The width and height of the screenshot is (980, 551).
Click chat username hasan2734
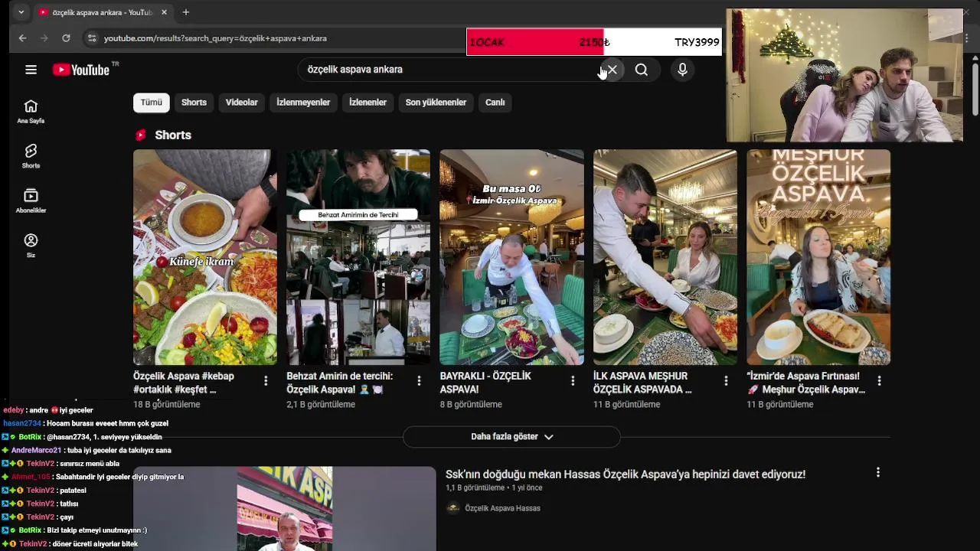point(22,423)
